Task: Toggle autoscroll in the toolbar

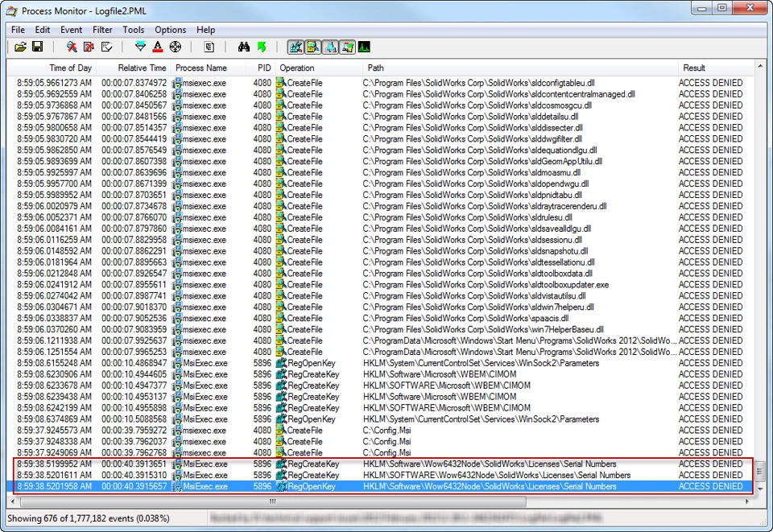Action: pyautogui.click(x=89, y=47)
